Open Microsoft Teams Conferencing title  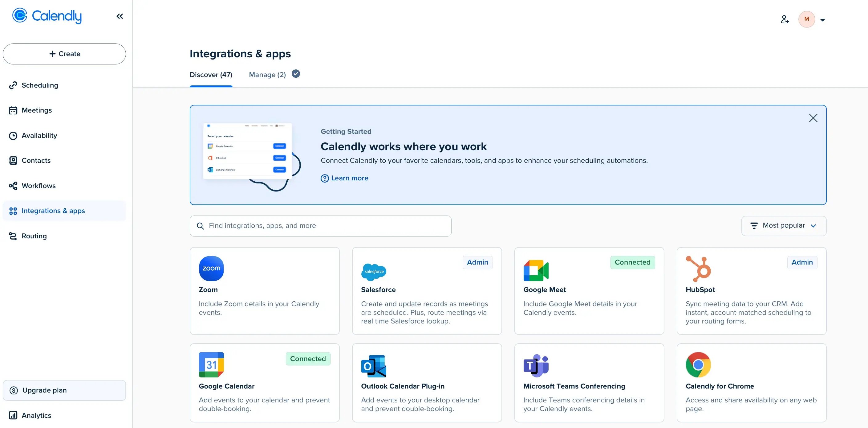(x=574, y=386)
